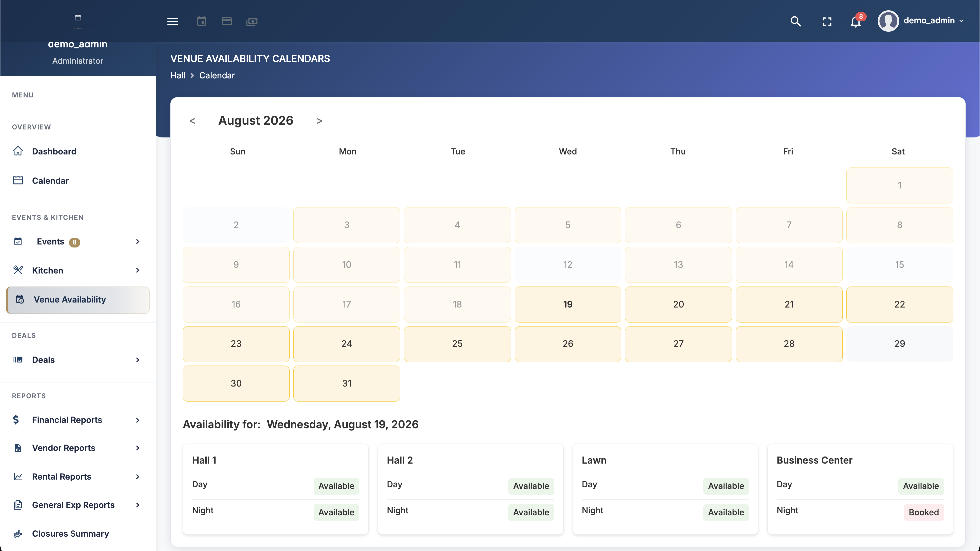Click the Closures Summary chart icon
Viewport: 980px width, 551px height.
click(x=18, y=533)
